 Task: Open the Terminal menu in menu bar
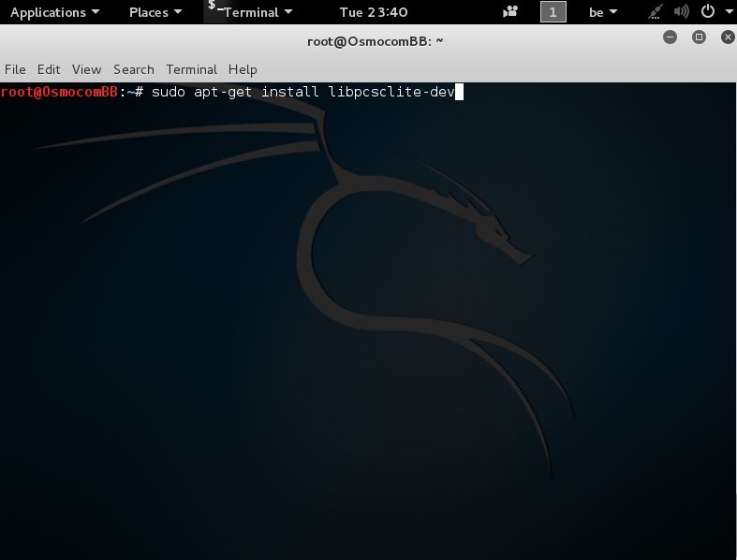[191, 69]
